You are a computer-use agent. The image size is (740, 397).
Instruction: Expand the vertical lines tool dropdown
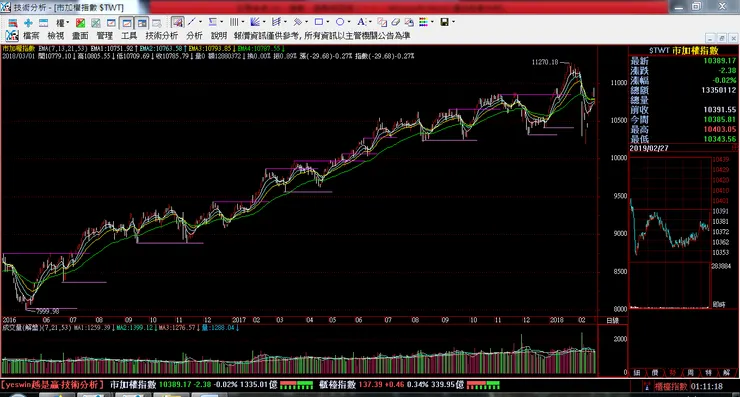point(242,22)
